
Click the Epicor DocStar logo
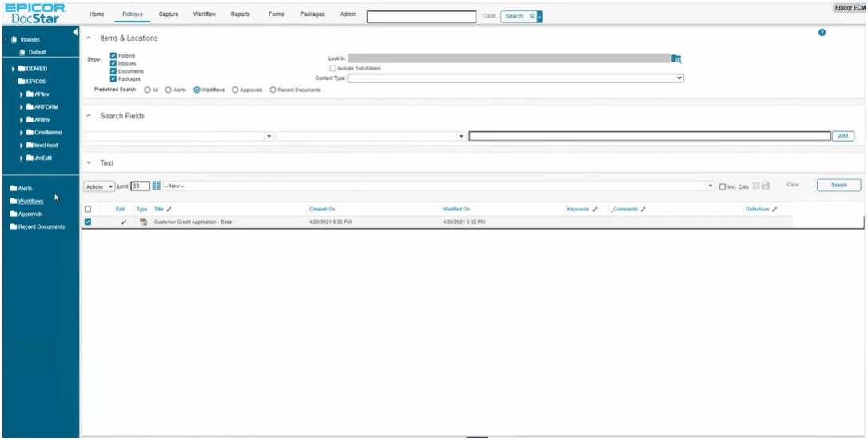35,14
